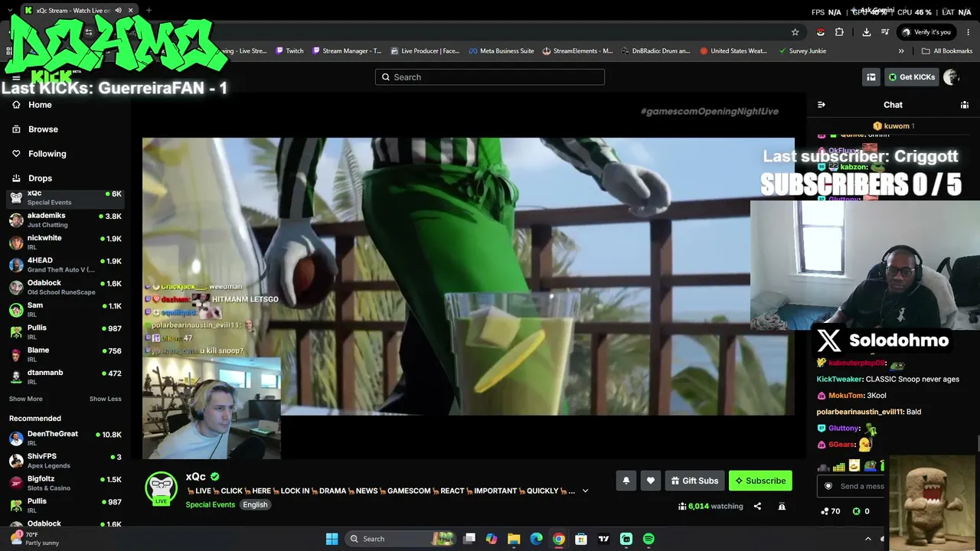Screen dimensions: 980x551
Task: Open the Survey Junkie bookmark
Action: click(x=802, y=51)
